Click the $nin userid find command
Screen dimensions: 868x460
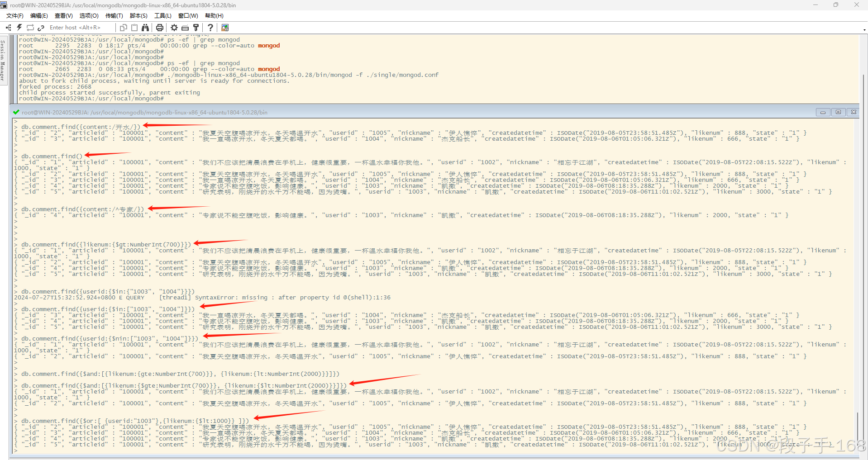(110, 339)
